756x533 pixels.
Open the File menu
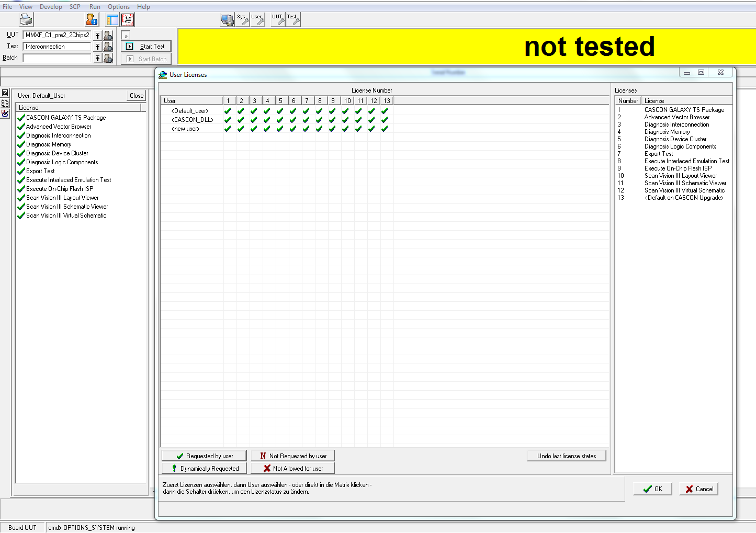point(7,7)
